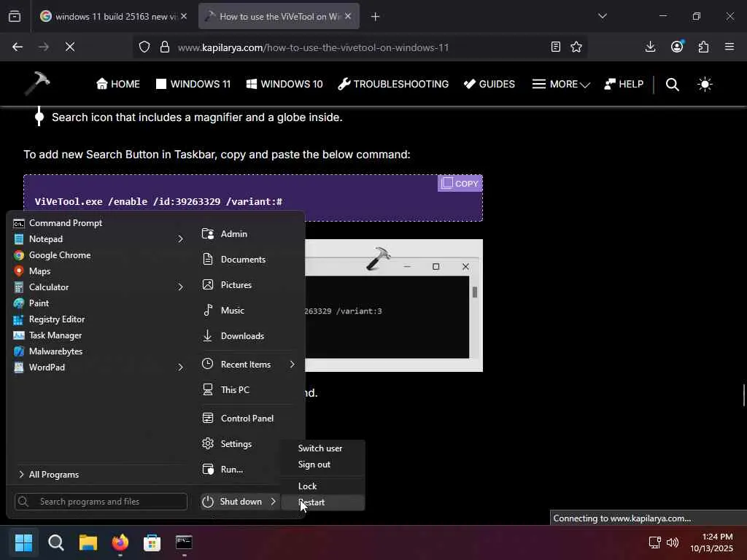Click the volume icon in system tray
The height and width of the screenshot is (560, 747).
point(672,542)
